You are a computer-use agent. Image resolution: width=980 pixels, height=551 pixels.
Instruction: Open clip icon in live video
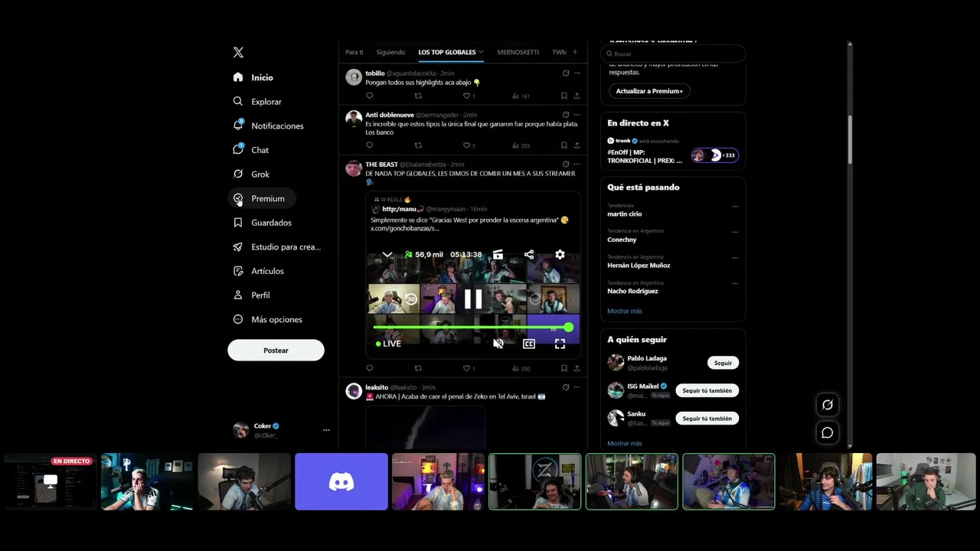(x=498, y=255)
